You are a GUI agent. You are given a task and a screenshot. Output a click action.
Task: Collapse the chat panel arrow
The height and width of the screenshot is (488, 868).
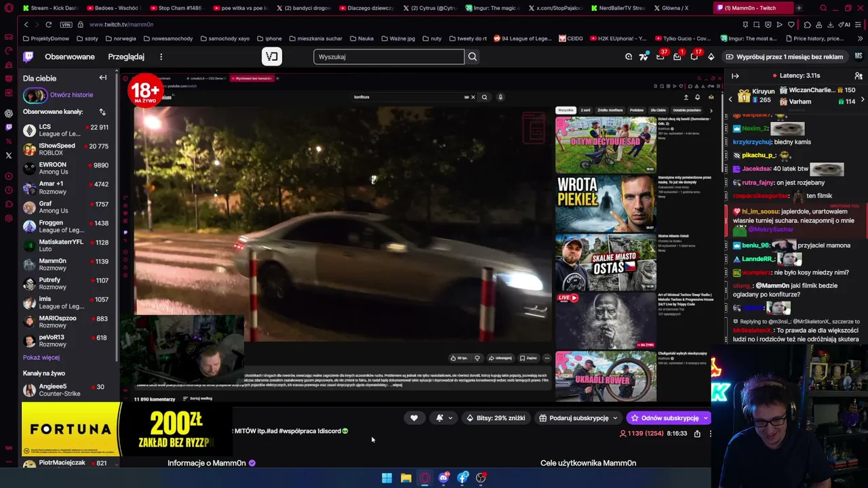(x=735, y=76)
